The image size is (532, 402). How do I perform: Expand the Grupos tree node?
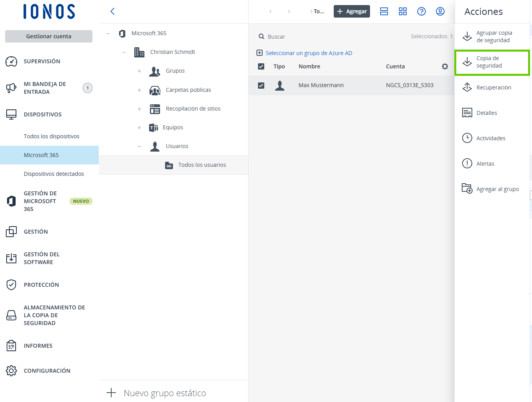(139, 71)
